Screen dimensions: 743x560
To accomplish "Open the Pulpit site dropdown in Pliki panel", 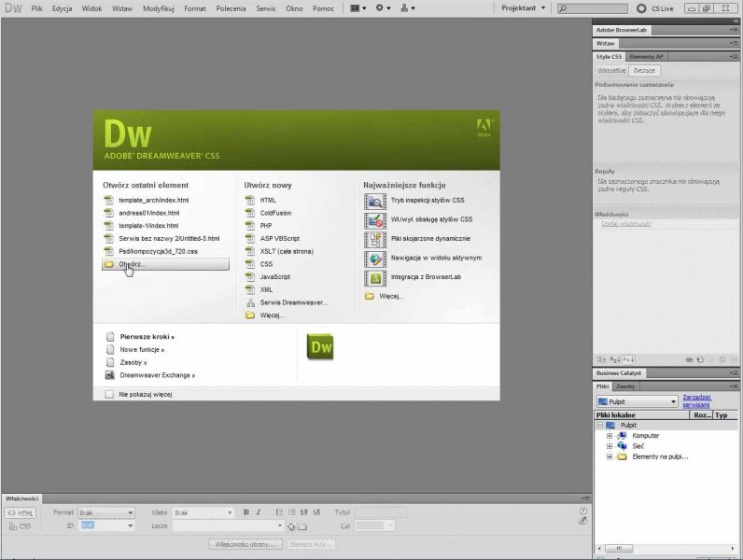I will [x=637, y=401].
